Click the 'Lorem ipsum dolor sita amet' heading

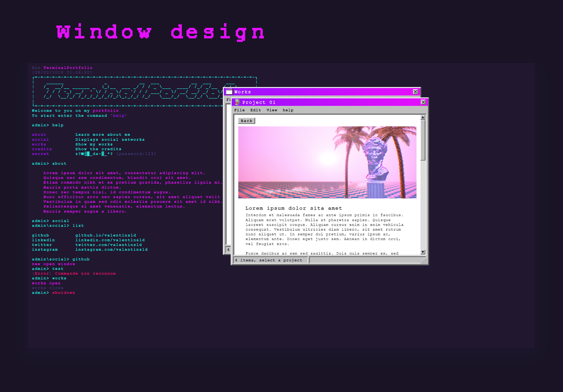[294, 208]
